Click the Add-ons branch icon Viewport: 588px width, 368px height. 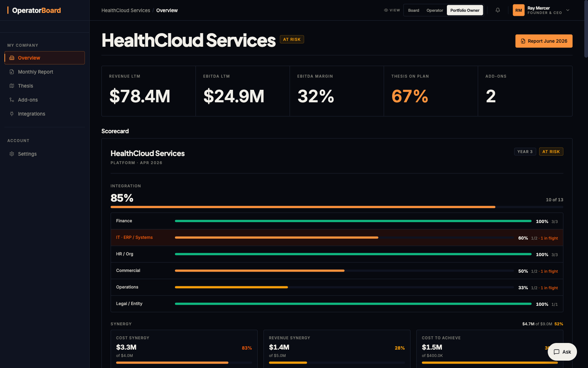12,100
